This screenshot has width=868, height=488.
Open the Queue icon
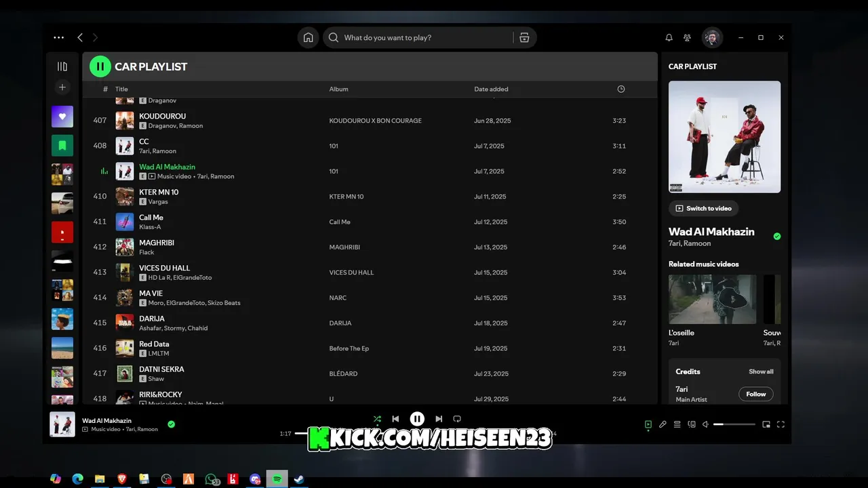tap(677, 424)
